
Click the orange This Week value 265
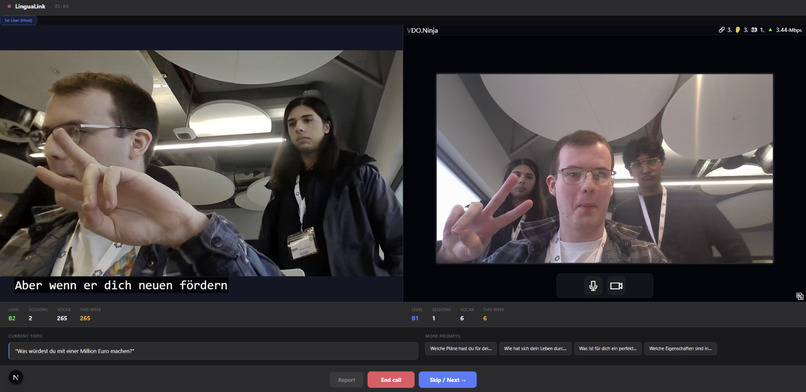[85, 318]
